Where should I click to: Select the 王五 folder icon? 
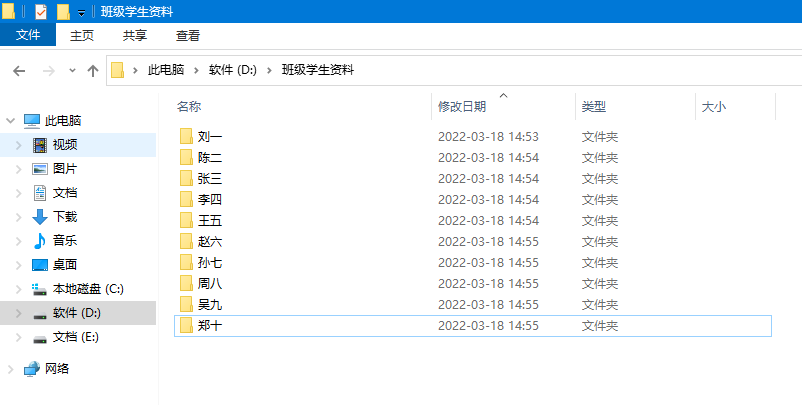tap(186, 220)
